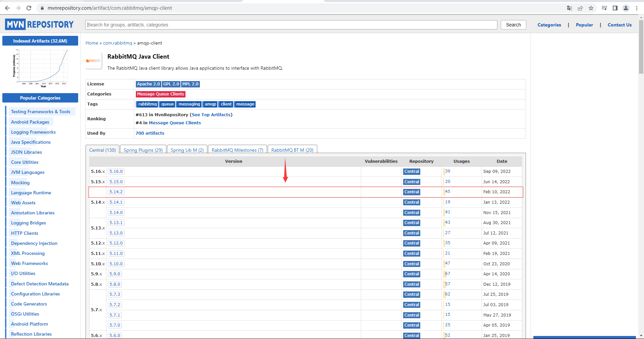644x339 pixels.
Task: Open the See Top Artifacts link
Action: (211, 115)
